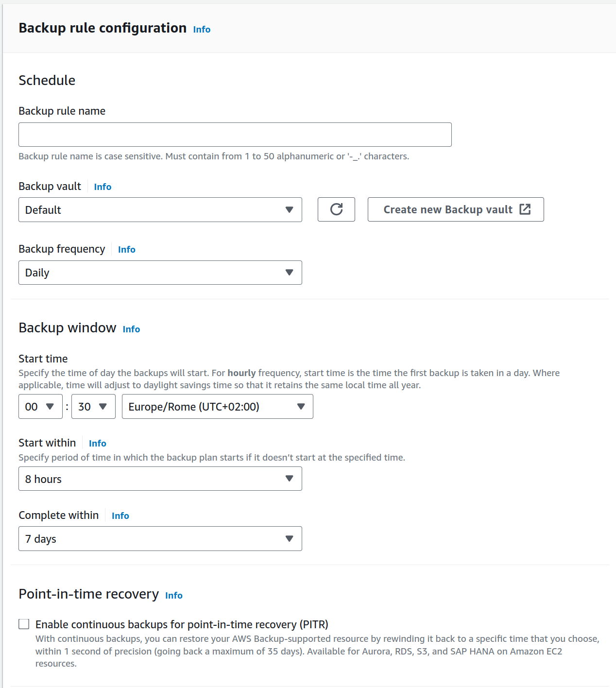The width and height of the screenshot is (616, 688).
Task: Open the Europe/Rome timezone dropdown
Action: click(217, 407)
